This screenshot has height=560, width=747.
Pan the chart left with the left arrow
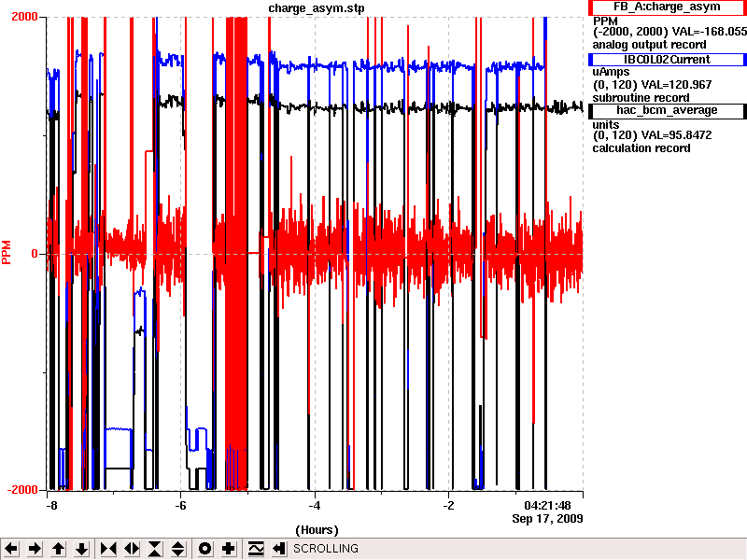11,549
